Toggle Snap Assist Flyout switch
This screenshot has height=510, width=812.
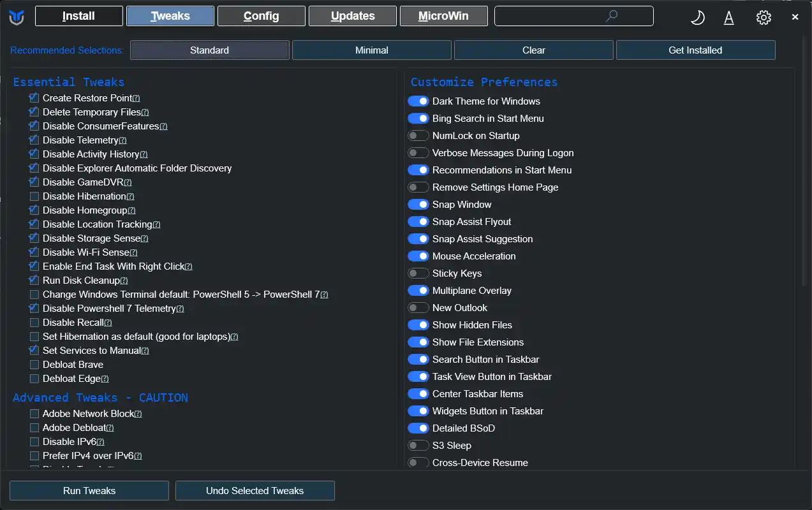coord(418,222)
